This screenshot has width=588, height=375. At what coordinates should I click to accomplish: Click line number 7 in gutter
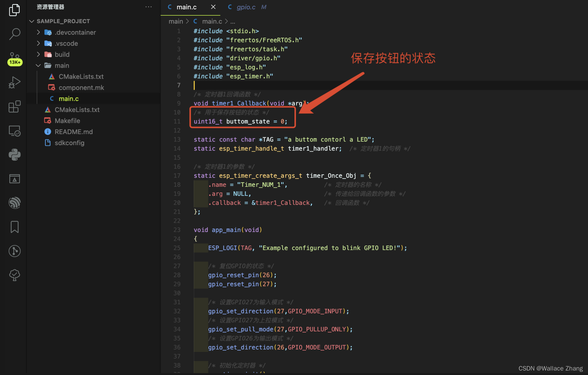point(179,85)
